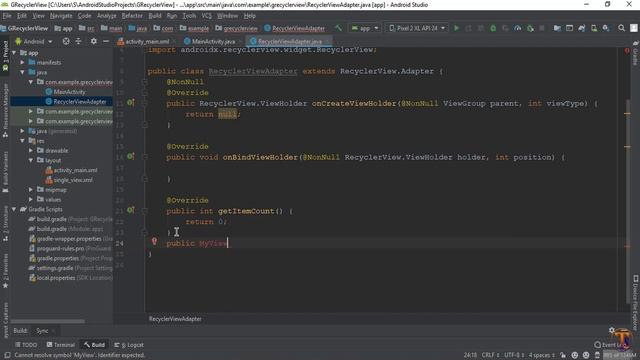Image resolution: width=640 pixels, height=360 pixels.
Task: Click the Attach Debugger to Android Process icon
Action: point(530,28)
